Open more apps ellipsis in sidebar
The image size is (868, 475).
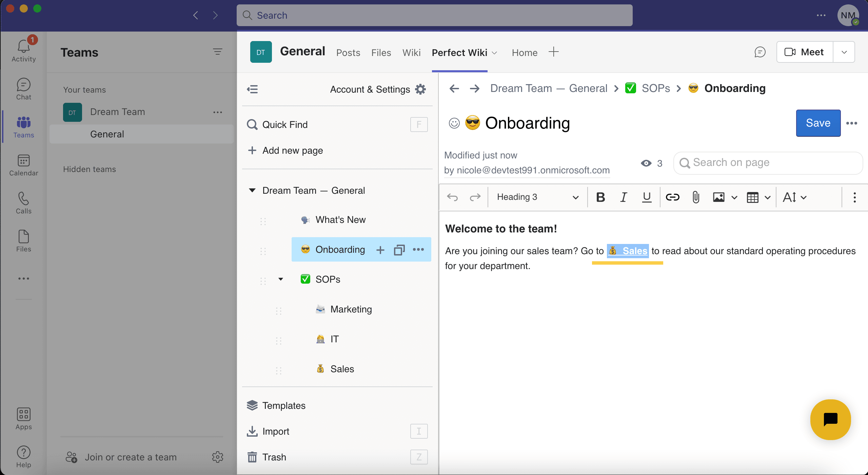23,279
